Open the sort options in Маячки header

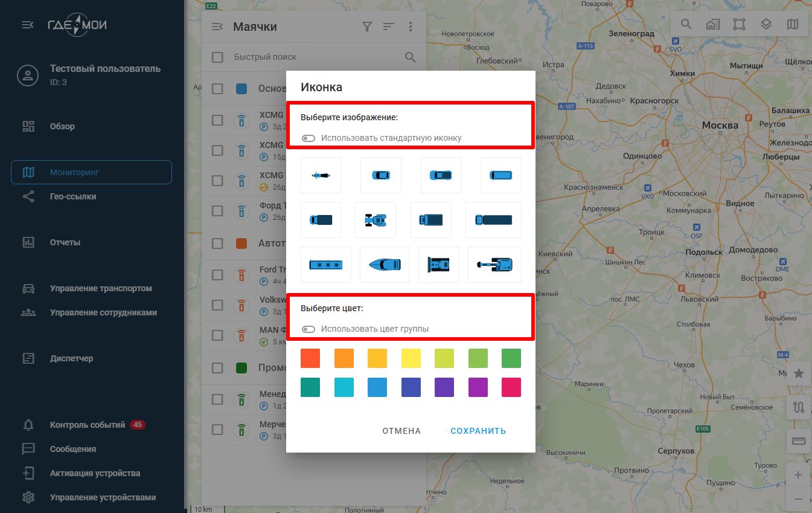coord(389,27)
